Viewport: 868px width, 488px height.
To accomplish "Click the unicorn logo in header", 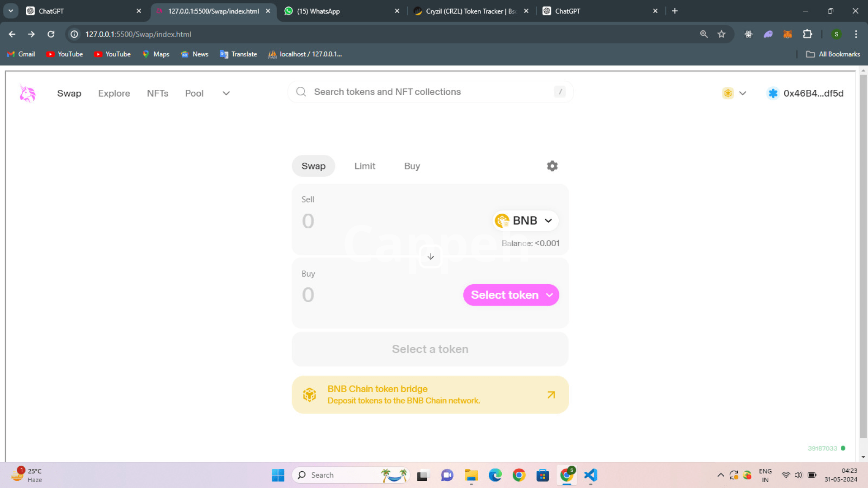I will point(28,94).
